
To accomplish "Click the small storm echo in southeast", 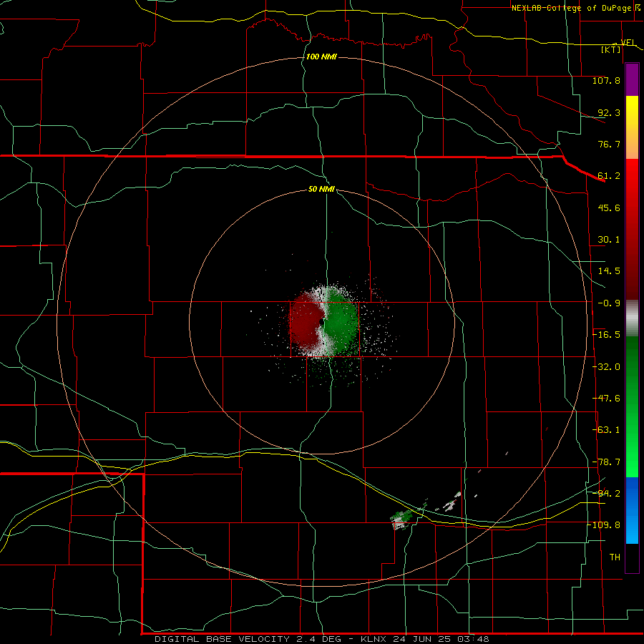I will click(402, 519).
